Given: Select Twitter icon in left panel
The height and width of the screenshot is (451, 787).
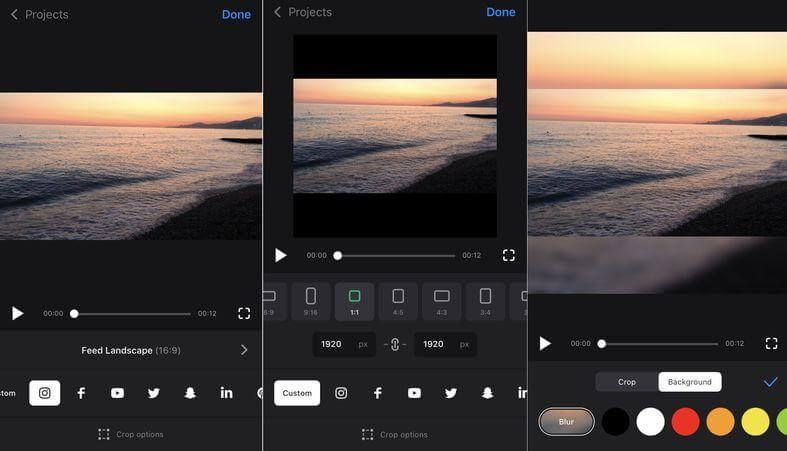Looking at the screenshot, I should point(154,393).
